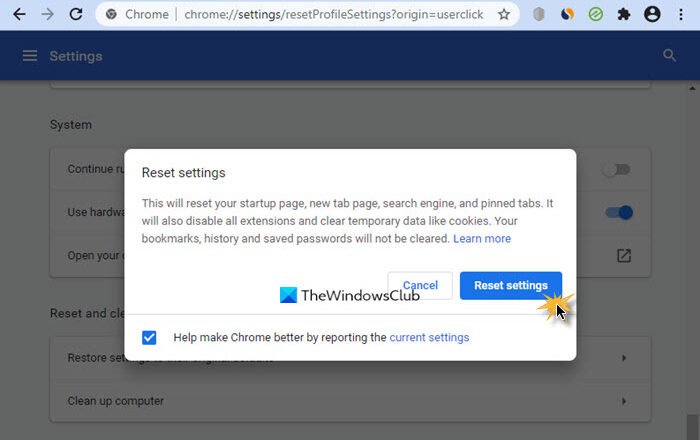
Task: Open the profile avatar menu
Action: pos(652,14)
